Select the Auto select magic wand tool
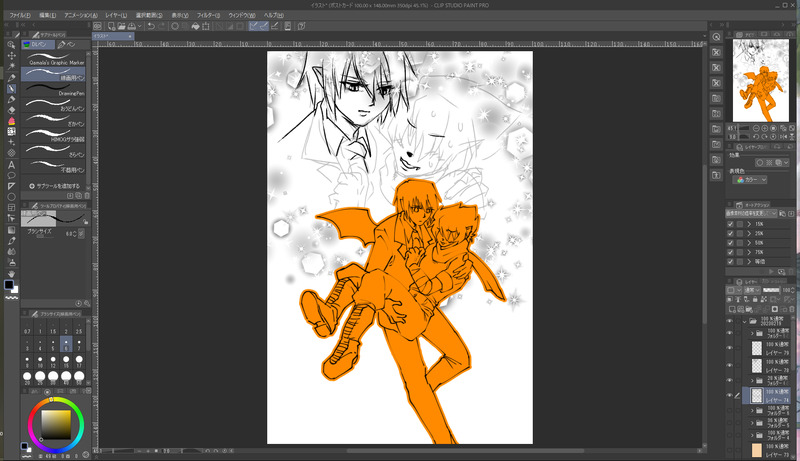Image resolution: width=800 pixels, height=461 pixels. 11,66
